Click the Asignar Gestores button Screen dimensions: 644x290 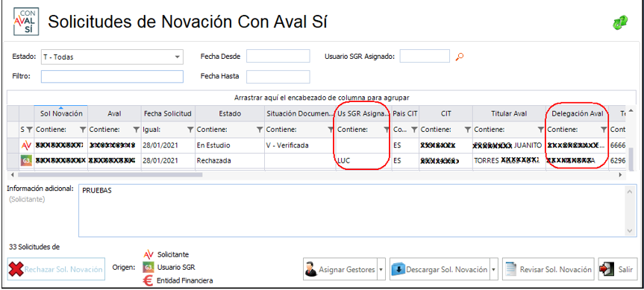click(x=340, y=269)
